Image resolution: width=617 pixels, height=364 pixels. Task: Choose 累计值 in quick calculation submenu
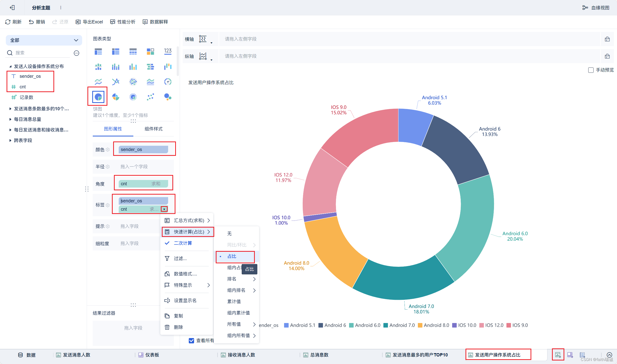tap(234, 302)
